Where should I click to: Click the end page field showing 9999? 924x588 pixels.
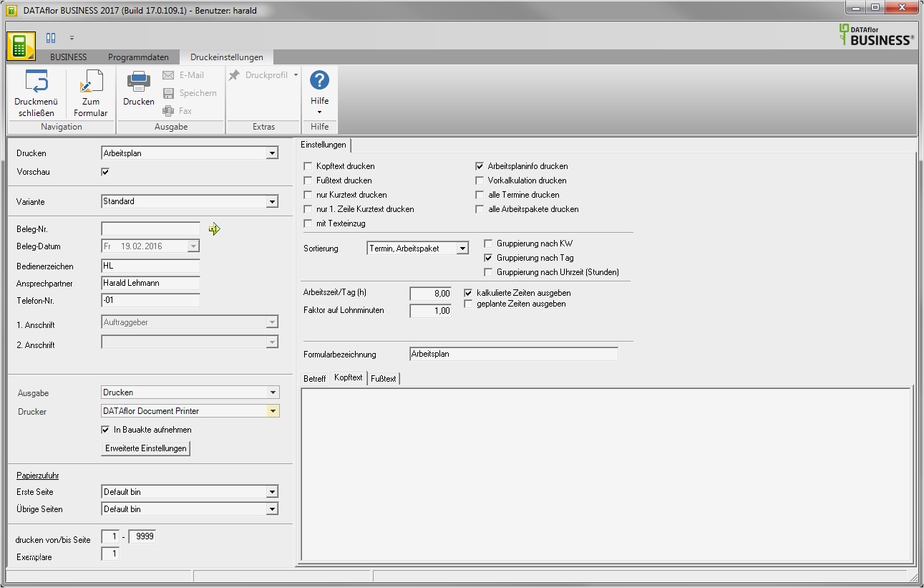[x=141, y=536]
